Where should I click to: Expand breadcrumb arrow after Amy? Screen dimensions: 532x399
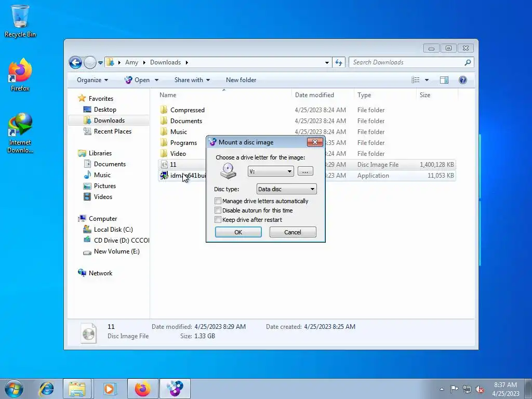144,62
